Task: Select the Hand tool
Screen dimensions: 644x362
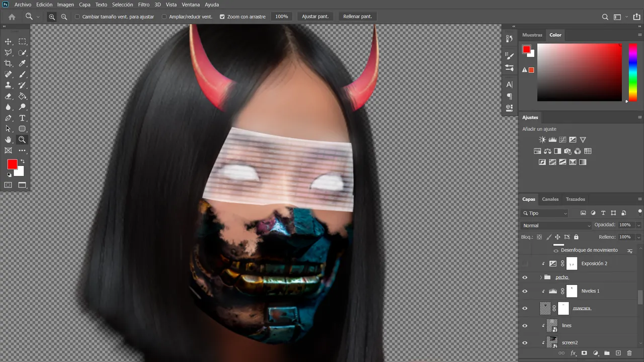Action: [8, 140]
